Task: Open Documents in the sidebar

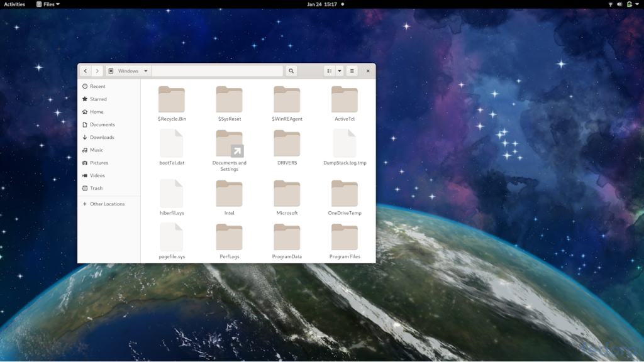Action: click(x=109, y=124)
